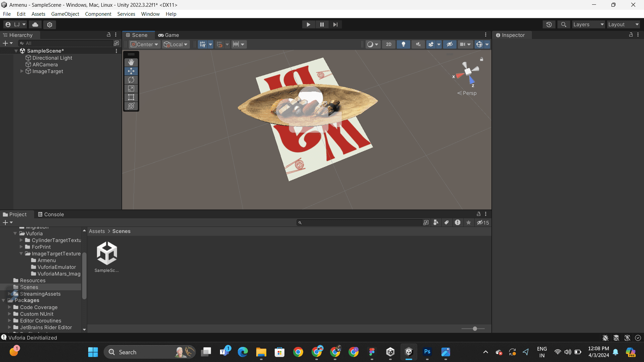644x362 pixels.
Task: Select the Resources folder
Action: 33,281
